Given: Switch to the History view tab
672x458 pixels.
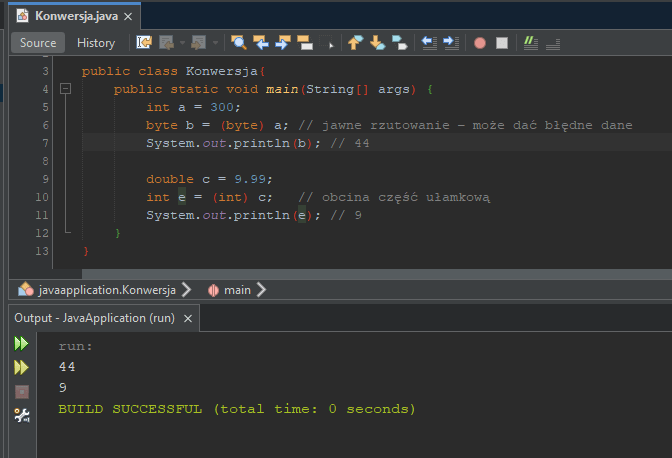Looking at the screenshot, I should [96, 43].
